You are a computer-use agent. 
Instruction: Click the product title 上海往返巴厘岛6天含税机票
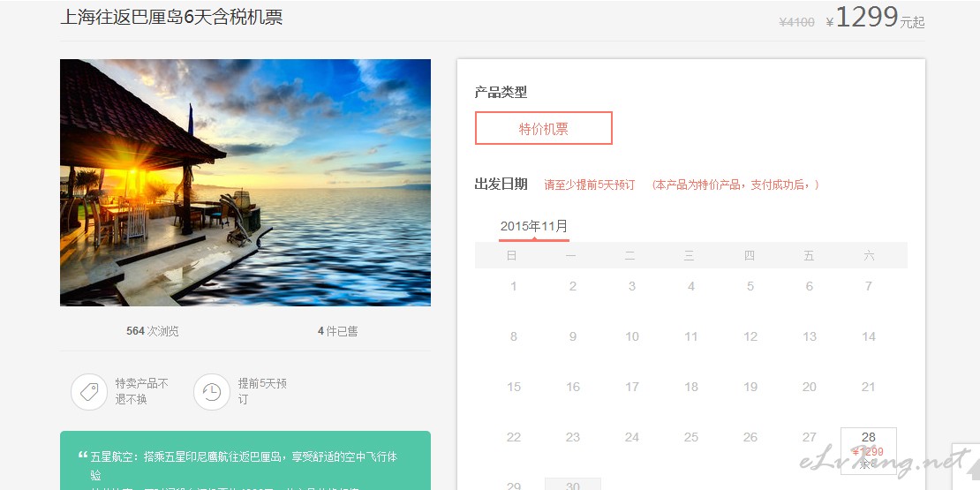[171, 17]
